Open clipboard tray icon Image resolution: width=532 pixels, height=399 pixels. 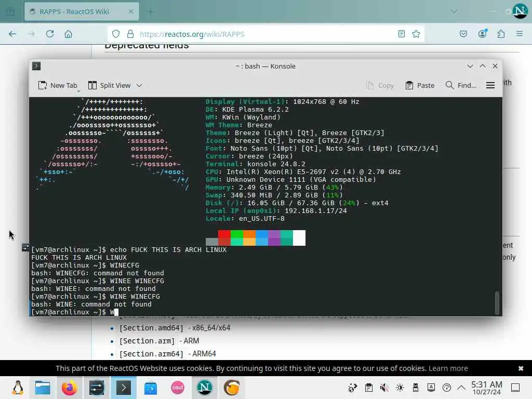pos(369,388)
